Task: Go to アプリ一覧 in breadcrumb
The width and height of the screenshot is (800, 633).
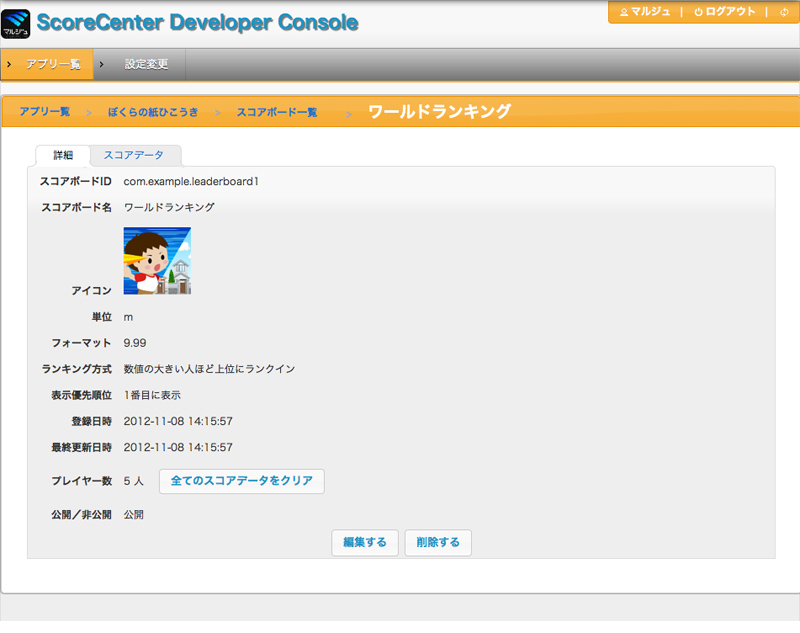Action: click(45, 112)
